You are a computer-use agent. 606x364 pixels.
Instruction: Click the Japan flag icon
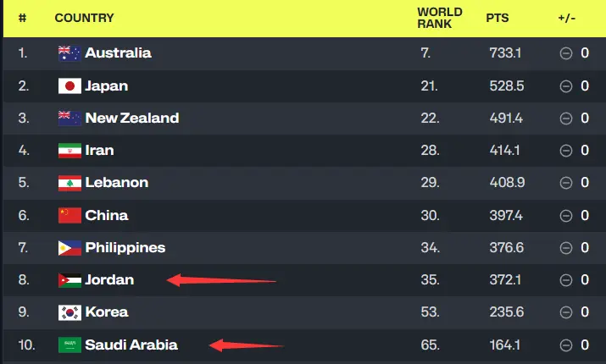[69, 85]
